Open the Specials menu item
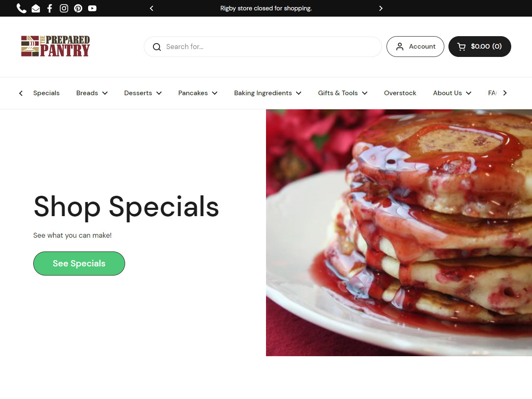 [47, 93]
